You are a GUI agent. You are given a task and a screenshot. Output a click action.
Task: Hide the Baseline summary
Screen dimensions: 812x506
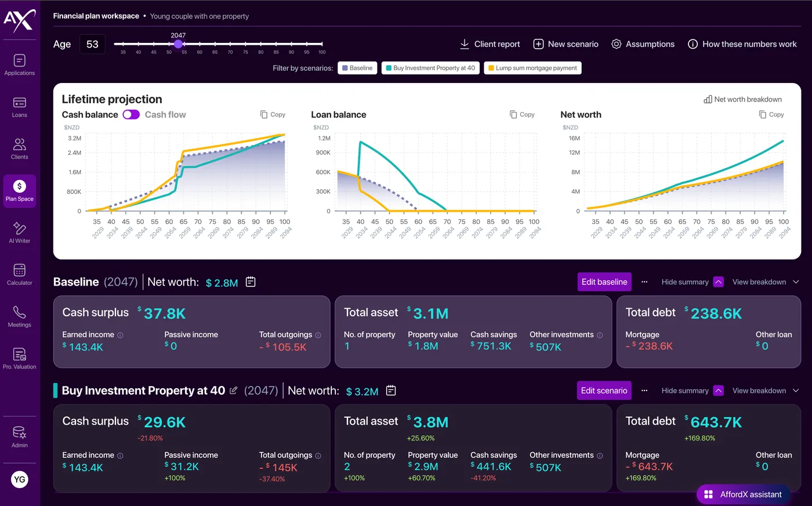coord(692,282)
